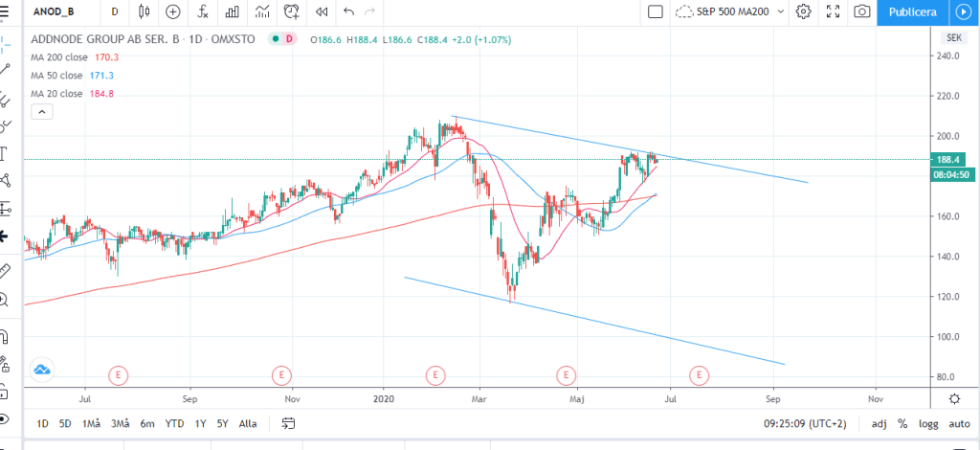Toggle percent scale mode
Screen dimensions: 980x450
coord(901,423)
